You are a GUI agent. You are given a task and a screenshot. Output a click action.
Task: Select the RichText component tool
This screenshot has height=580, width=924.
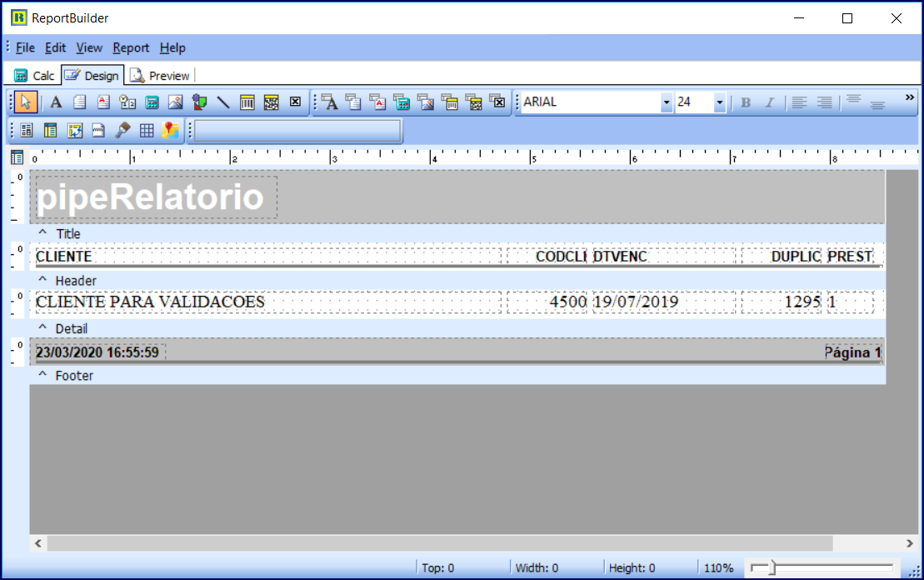point(103,102)
